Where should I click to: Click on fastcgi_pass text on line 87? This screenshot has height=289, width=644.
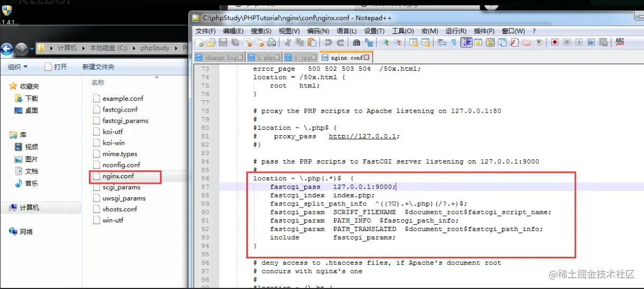295,187
